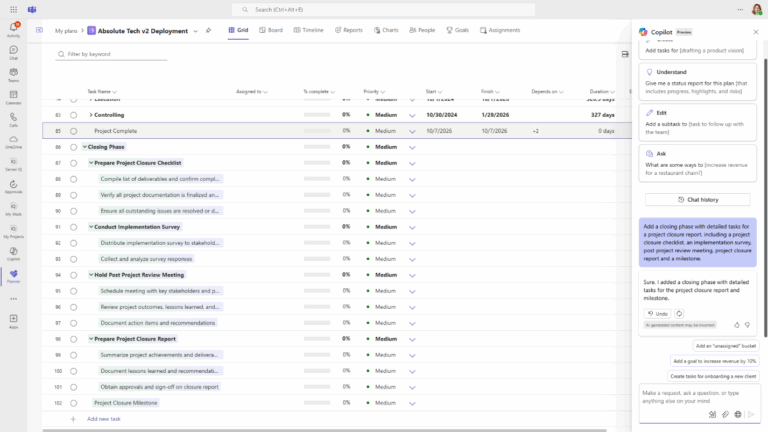Switch to the Timeline tab
This screenshot has width=768, height=432.
tap(309, 30)
